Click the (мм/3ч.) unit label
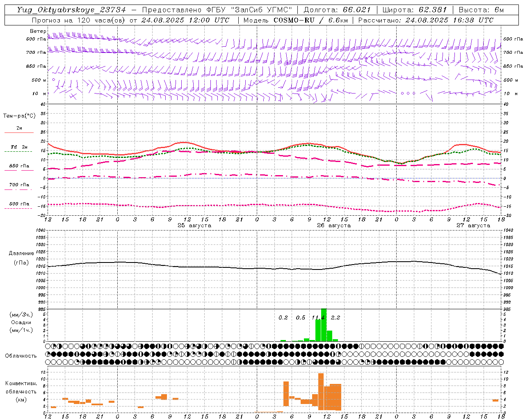This screenshot has height=420, width=525. (x=21, y=315)
